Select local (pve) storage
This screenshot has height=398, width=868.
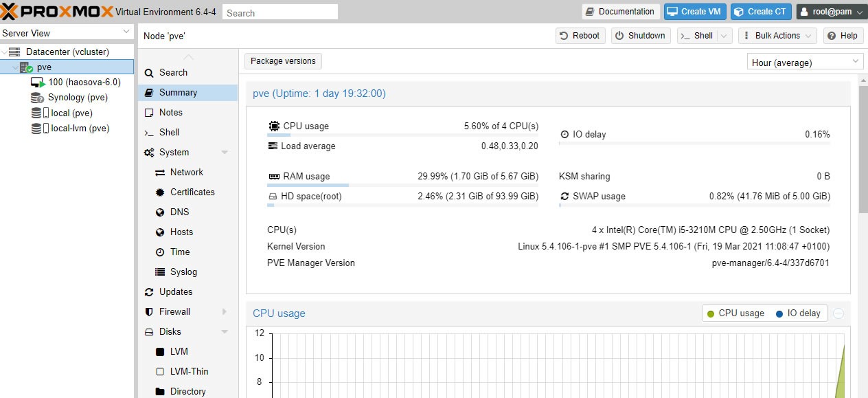pyautogui.click(x=71, y=113)
